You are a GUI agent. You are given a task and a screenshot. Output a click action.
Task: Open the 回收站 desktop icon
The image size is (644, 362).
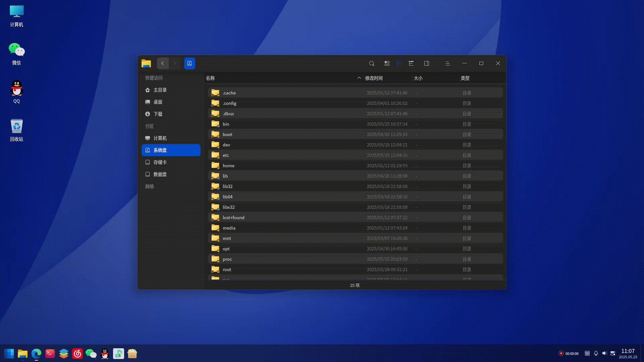coord(16,130)
